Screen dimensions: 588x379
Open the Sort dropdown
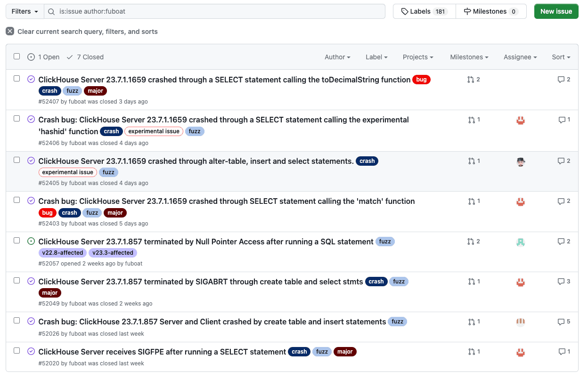tap(561, 57)
